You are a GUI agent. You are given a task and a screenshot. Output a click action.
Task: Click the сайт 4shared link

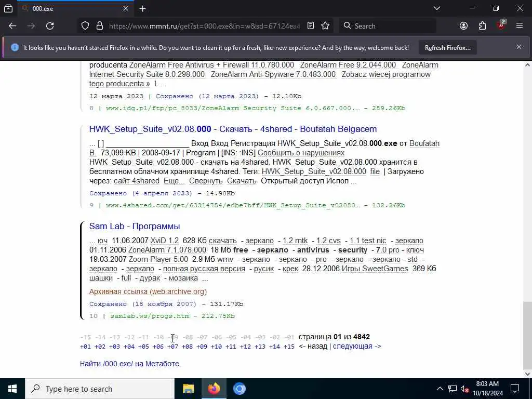(137, 181)
